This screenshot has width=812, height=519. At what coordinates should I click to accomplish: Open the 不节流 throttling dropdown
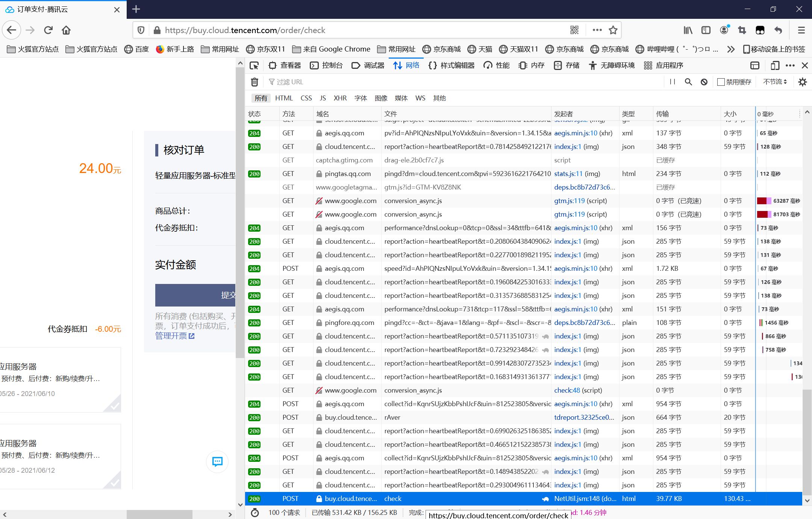point(775,82)
